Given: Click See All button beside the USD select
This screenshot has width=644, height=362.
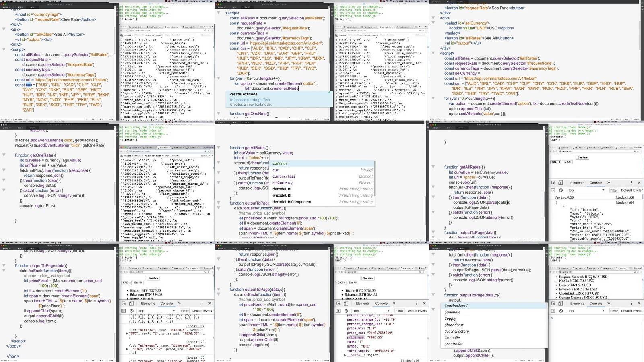Looking at the screenshot, I should point(568,162).
